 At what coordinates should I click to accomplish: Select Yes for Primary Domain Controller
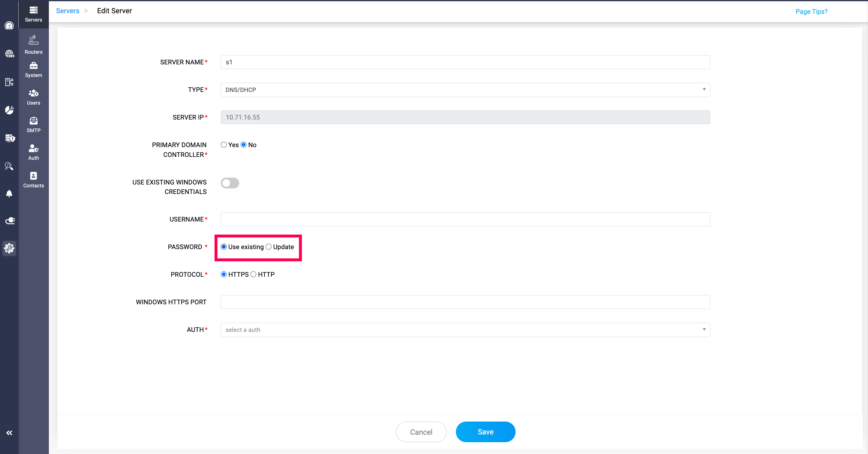224,145
